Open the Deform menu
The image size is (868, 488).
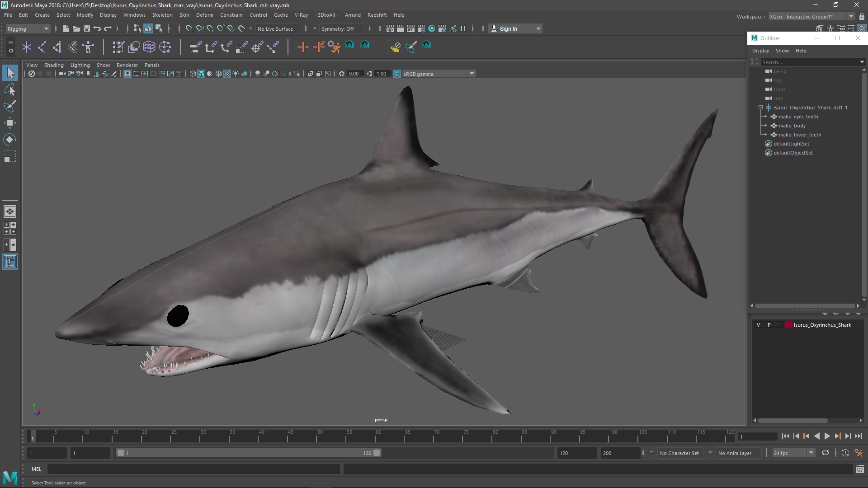(x=204, y=15)
